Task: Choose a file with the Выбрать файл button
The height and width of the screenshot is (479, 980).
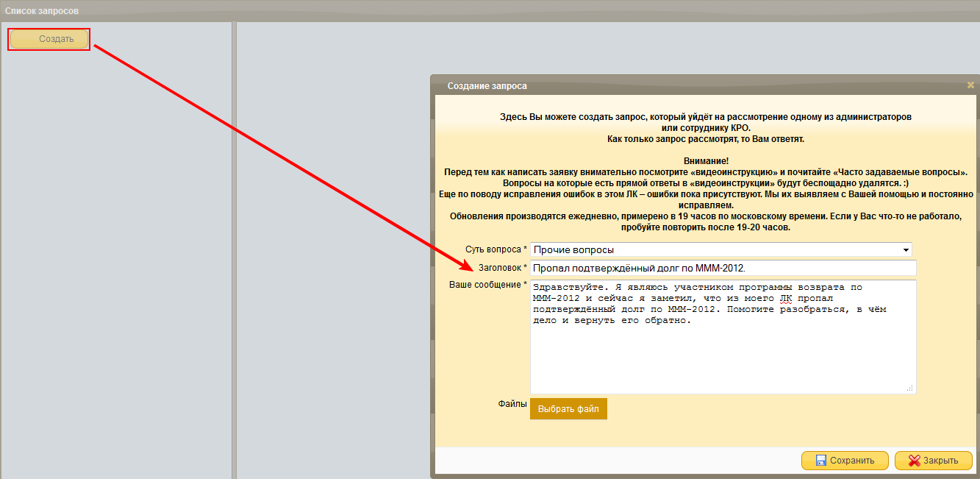Action: [568, 409]
